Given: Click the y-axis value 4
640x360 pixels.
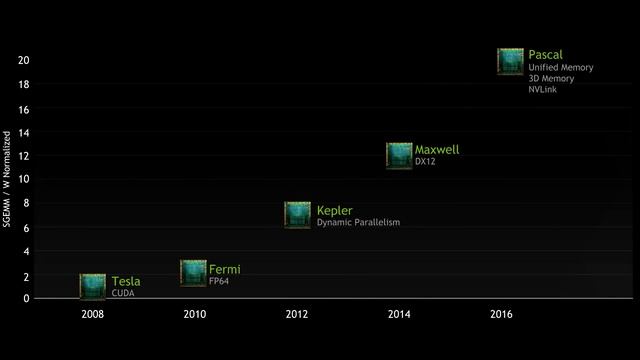Looking at the screenshot, I should [26, 251].
